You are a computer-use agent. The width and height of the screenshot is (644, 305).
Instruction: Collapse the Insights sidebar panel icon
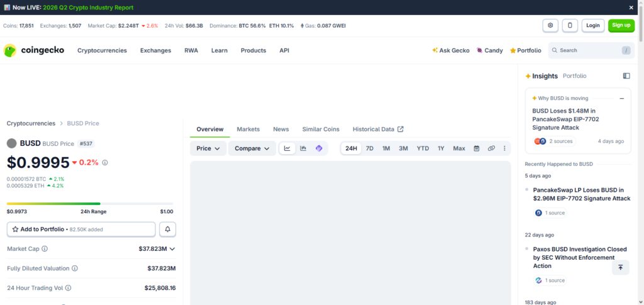pyautogui.click(x=626, y=76)
